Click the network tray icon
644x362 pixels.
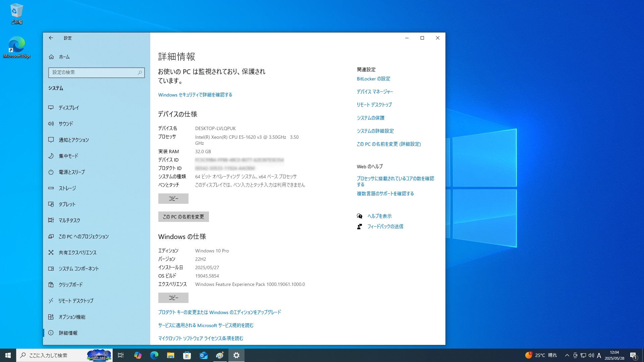[583, 355]
